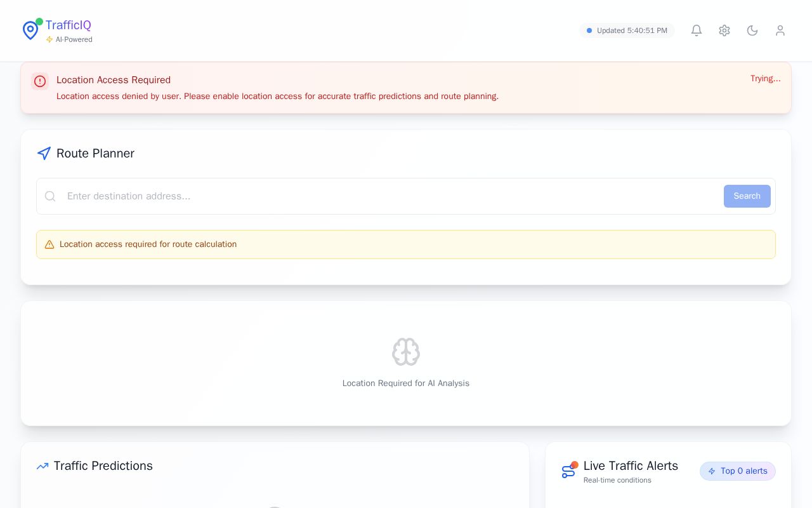Click the yellow warning triangle icon
The image size is (812, 508).
point(49,244)
